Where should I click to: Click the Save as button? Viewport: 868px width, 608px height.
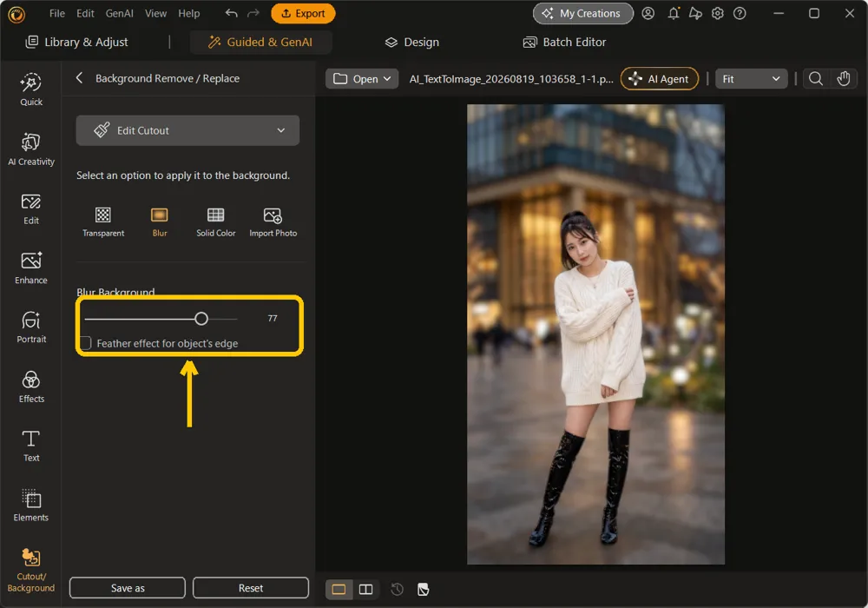click(128, 588)
